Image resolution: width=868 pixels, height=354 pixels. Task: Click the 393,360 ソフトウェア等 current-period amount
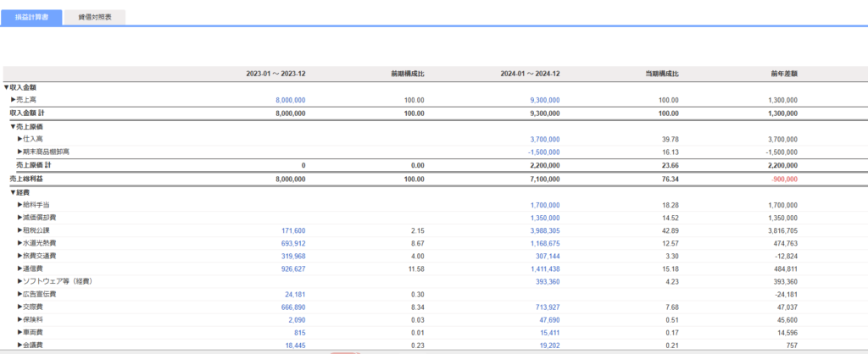[547, 281]
